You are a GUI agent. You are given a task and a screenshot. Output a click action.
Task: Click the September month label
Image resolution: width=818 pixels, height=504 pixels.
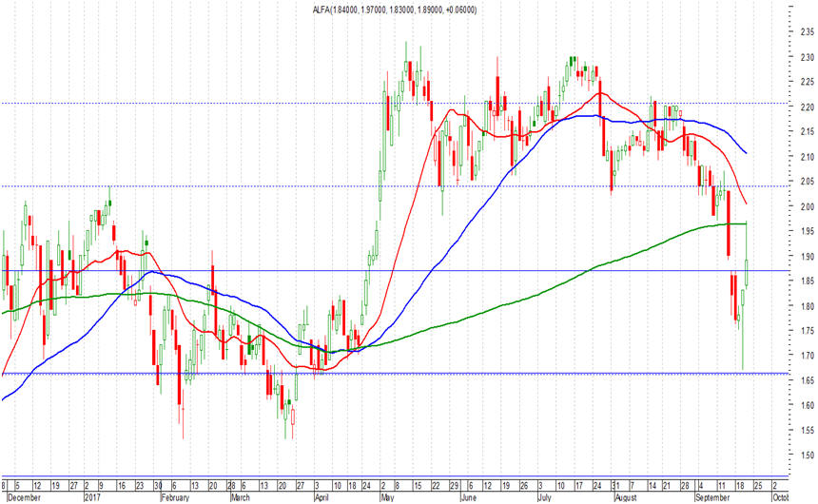point(712,497)
